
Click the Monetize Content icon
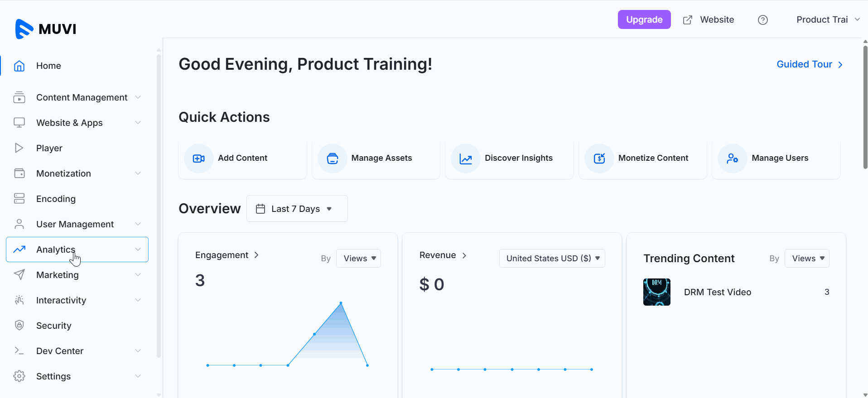(599, 158)
